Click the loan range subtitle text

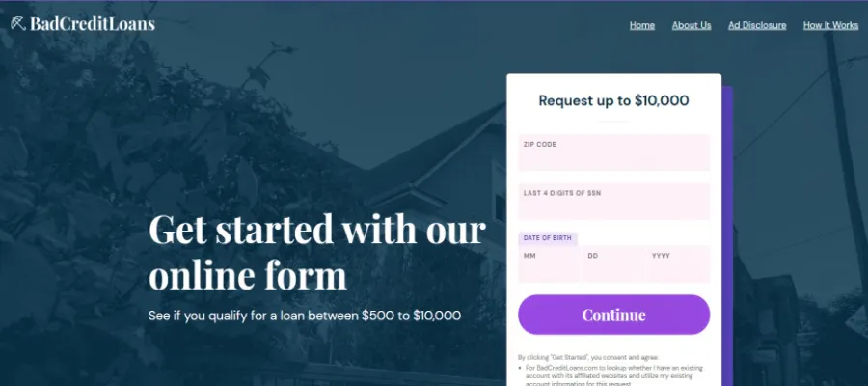click(x=305, y=316)
